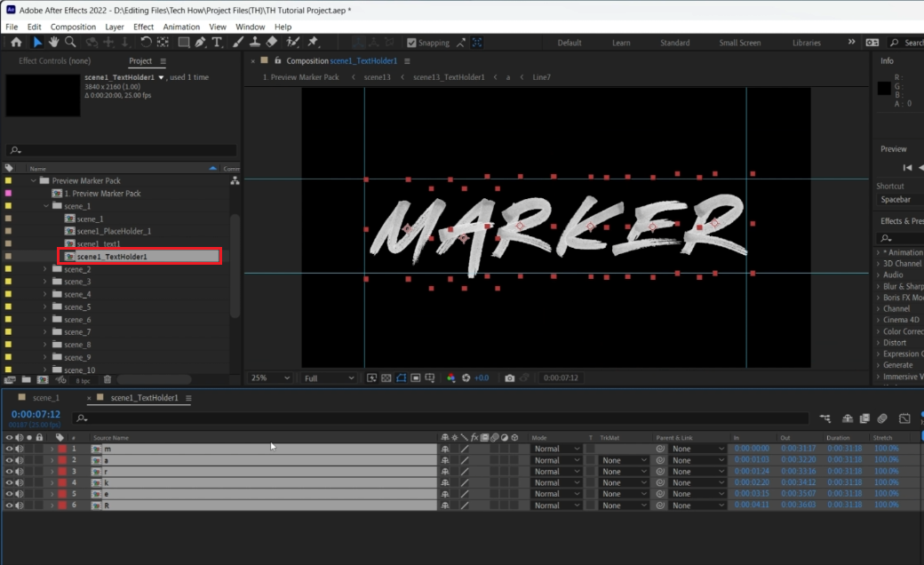Pick the Hand tool
924x565 pixels.
click(53, 42)
